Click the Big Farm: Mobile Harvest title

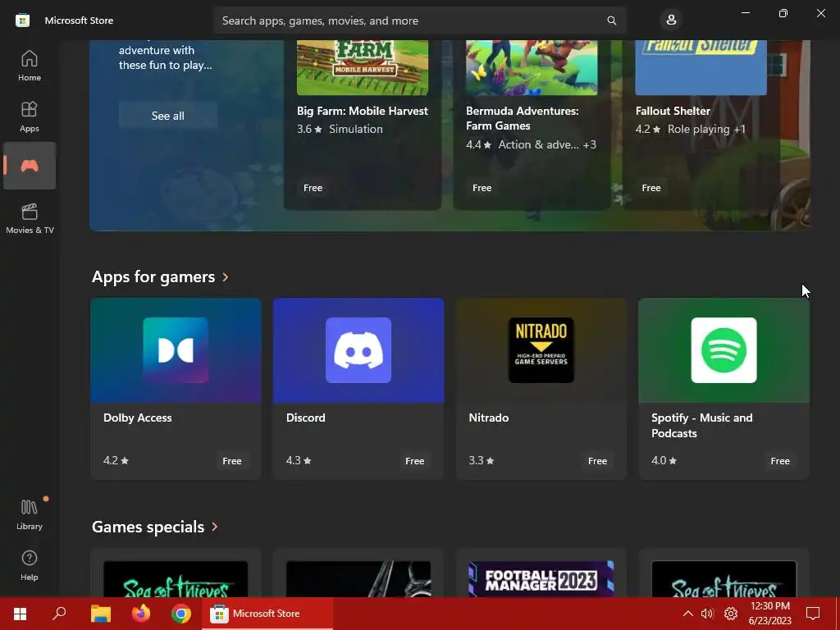coord(363,111)
